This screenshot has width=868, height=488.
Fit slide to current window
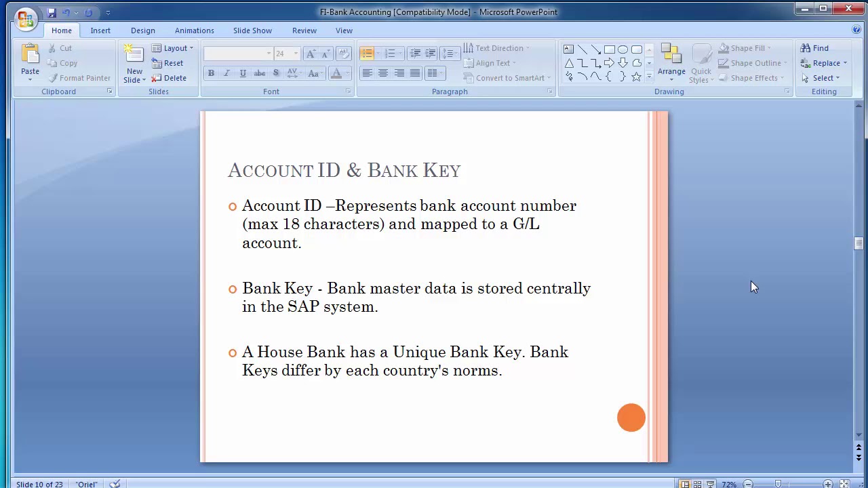844,484
